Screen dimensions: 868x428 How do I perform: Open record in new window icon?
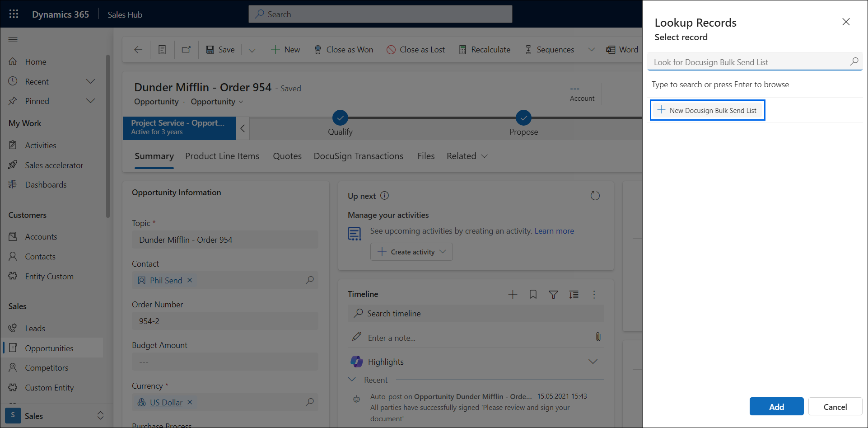click(x=186, y=50)
